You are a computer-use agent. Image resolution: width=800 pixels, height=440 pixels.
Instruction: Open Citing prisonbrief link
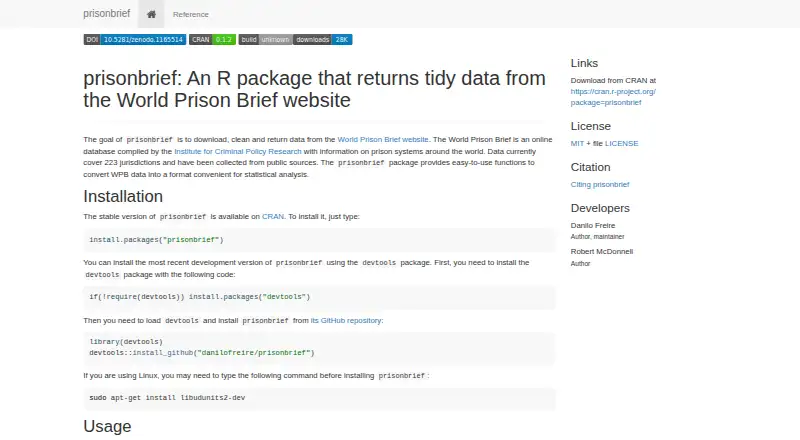point(600,184)
